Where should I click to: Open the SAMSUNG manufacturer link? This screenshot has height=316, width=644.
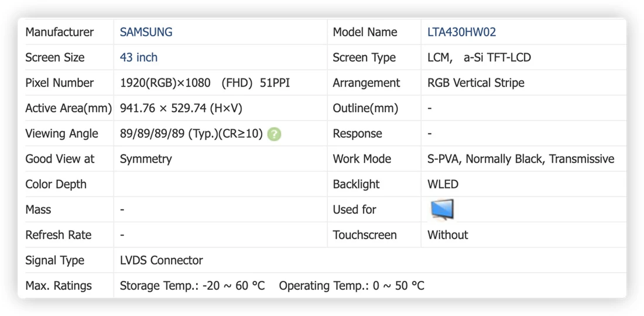(146, 32)
